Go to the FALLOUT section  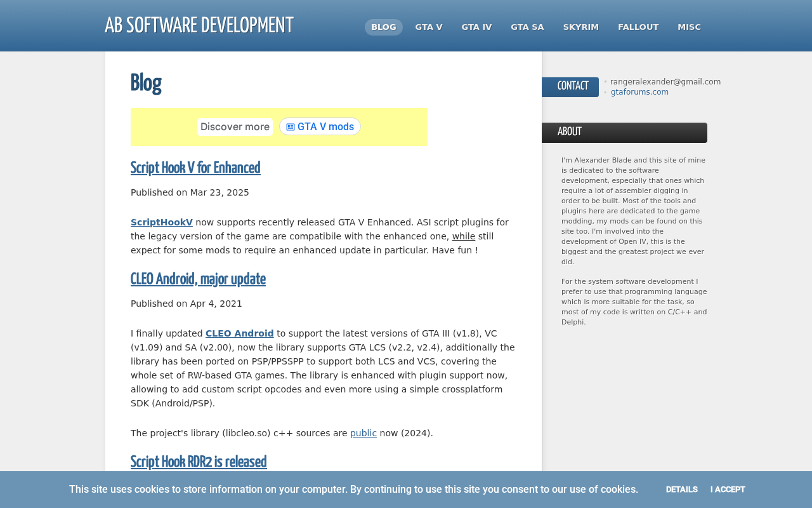[x=638, y=27]
